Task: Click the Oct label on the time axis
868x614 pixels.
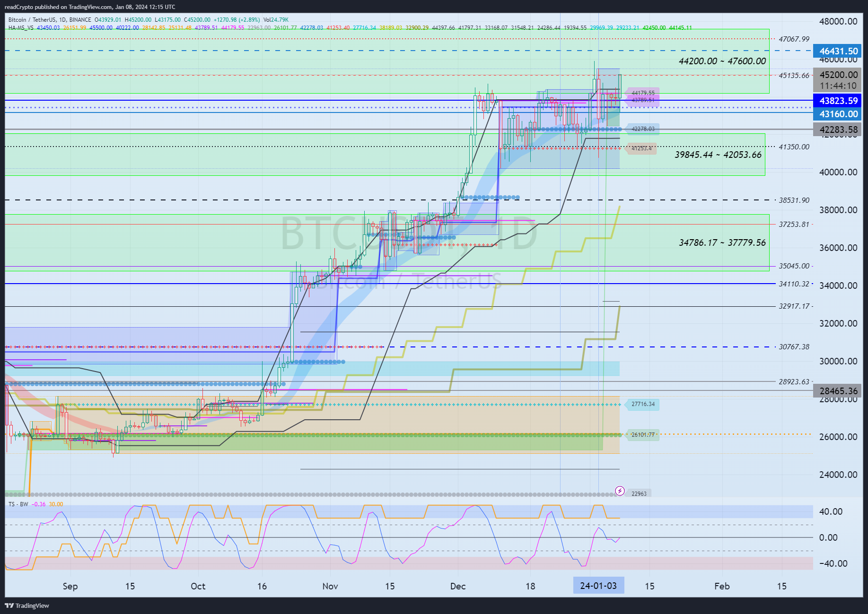Action: [x=198, y=586]
